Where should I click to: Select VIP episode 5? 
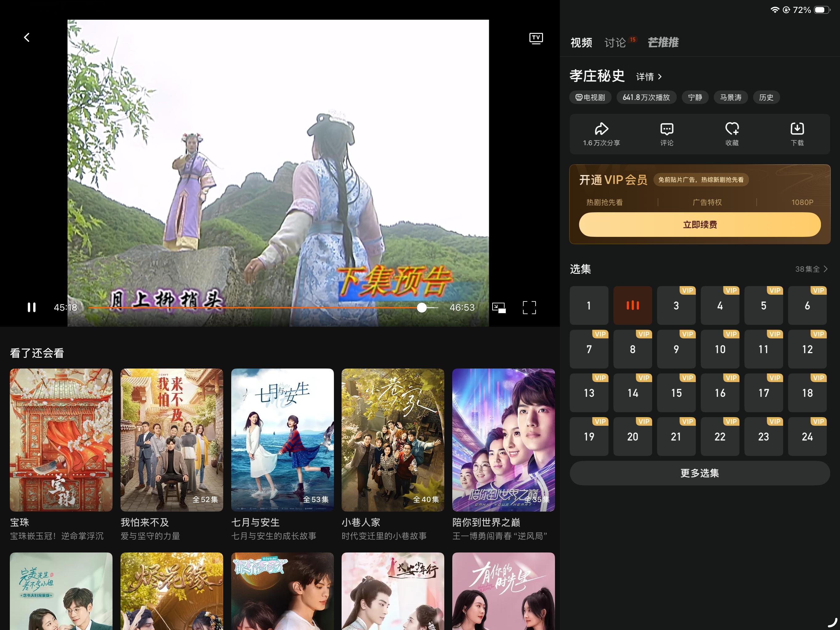(764, 305)
